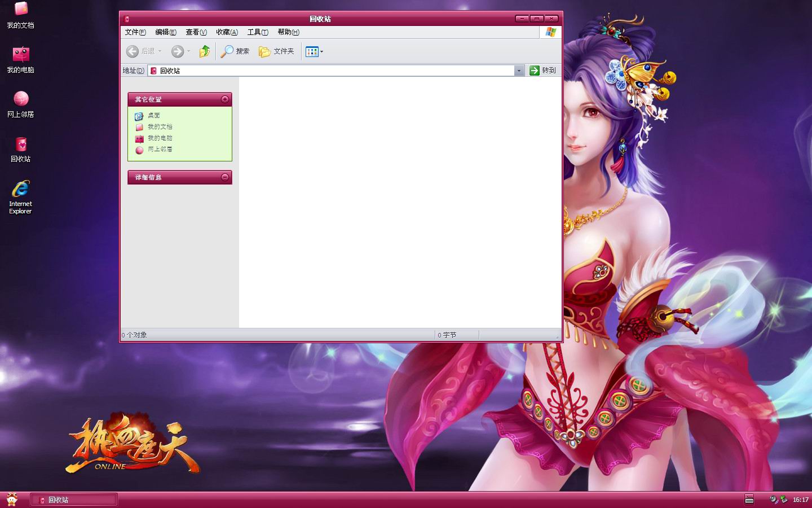Click the Views grid icon in toolbar

pos(312,52)
